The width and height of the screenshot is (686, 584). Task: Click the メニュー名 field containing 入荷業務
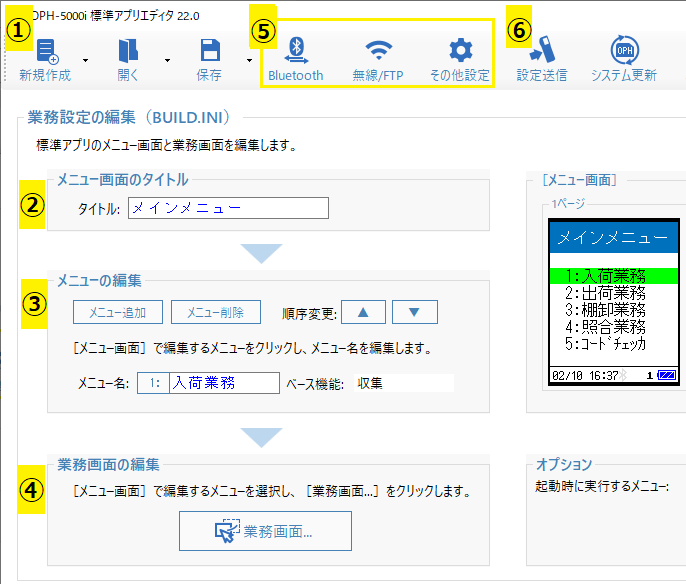(224, 383)
